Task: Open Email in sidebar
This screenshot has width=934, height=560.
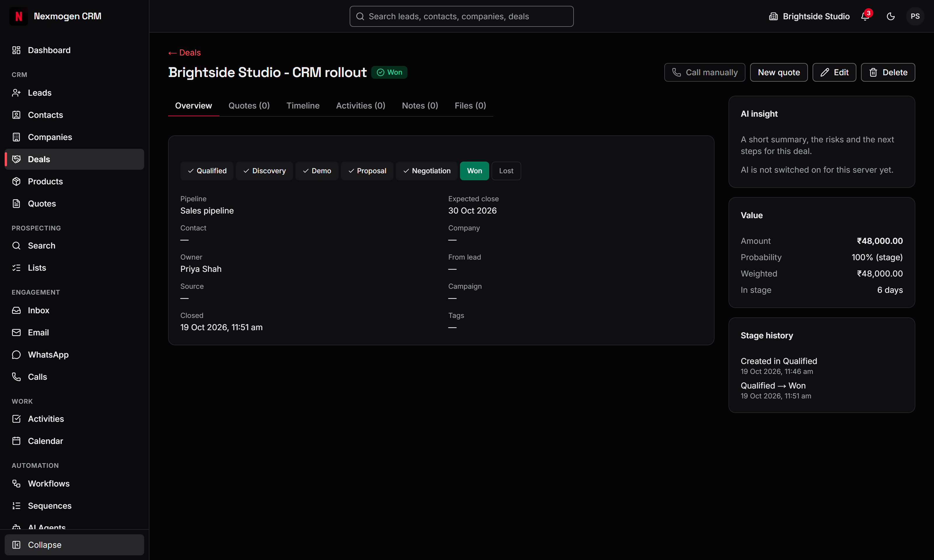Action: point(74,332)
